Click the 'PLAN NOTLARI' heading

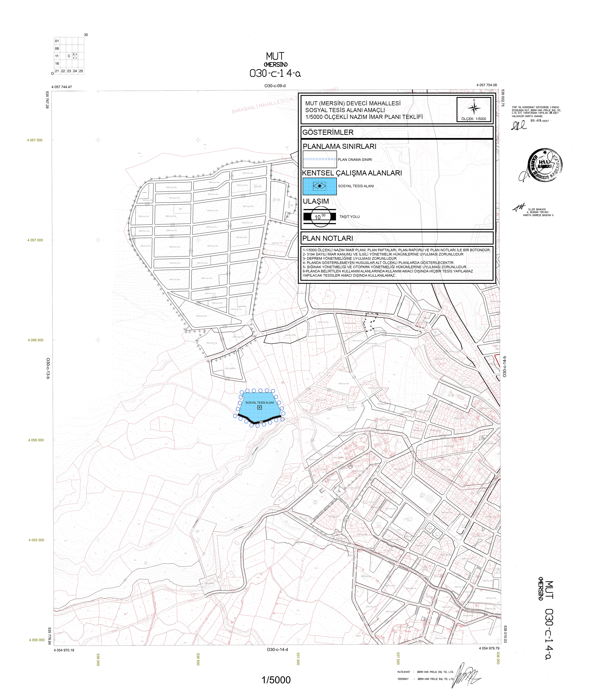tap(328, 238)
